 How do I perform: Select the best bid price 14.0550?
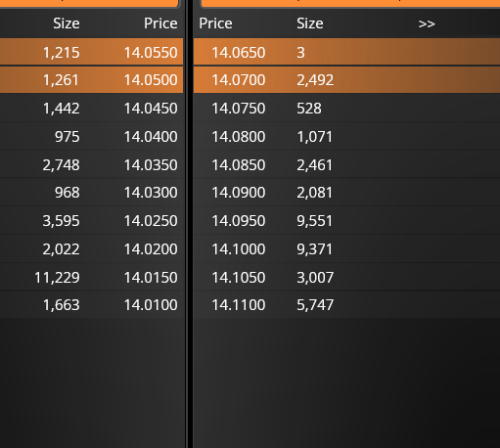point(151,53)
